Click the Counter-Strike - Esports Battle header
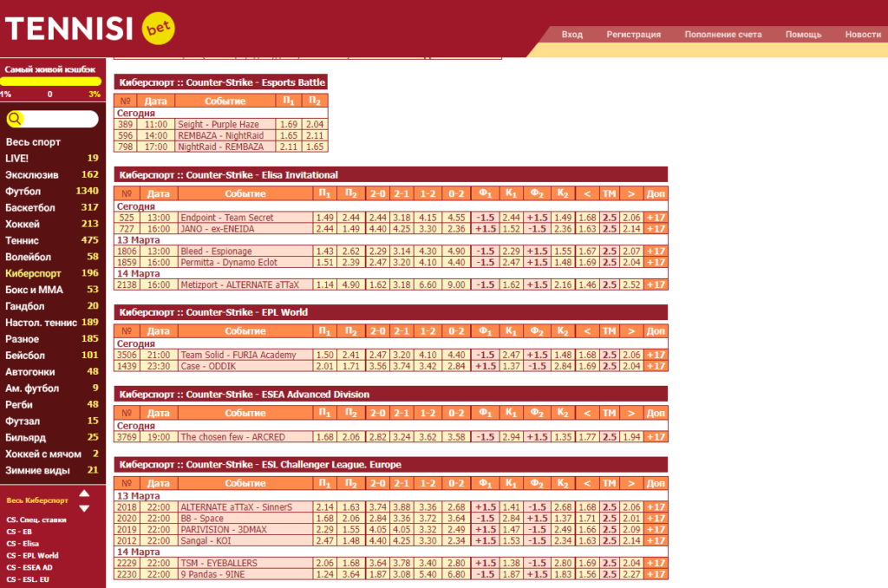This screenshot has height=588, width=888. click(x=221, y=82)
